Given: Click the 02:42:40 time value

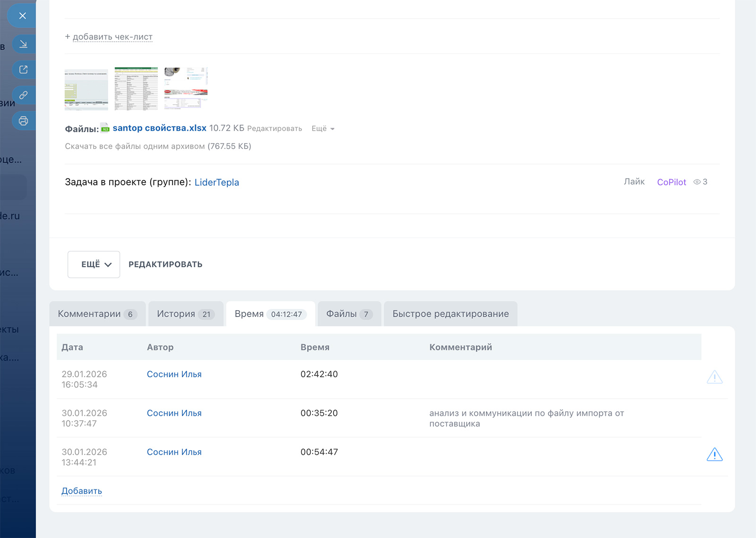Looking at the screenshot, I should point(319,374).
